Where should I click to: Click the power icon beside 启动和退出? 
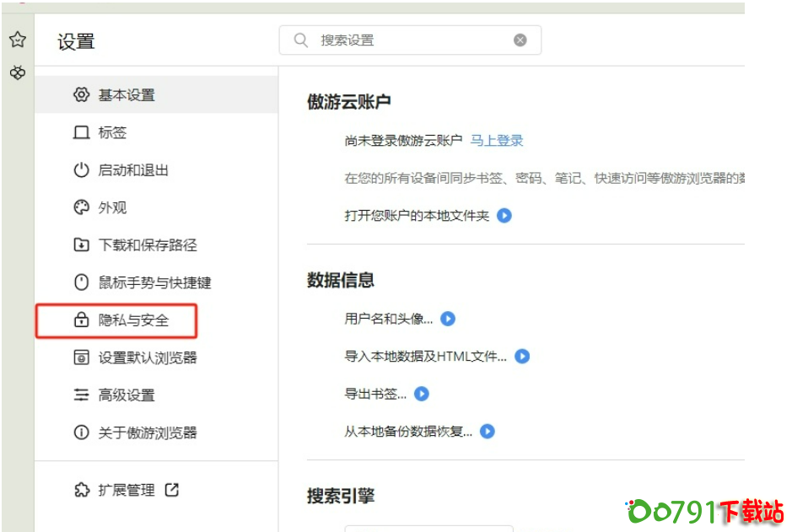81,170
